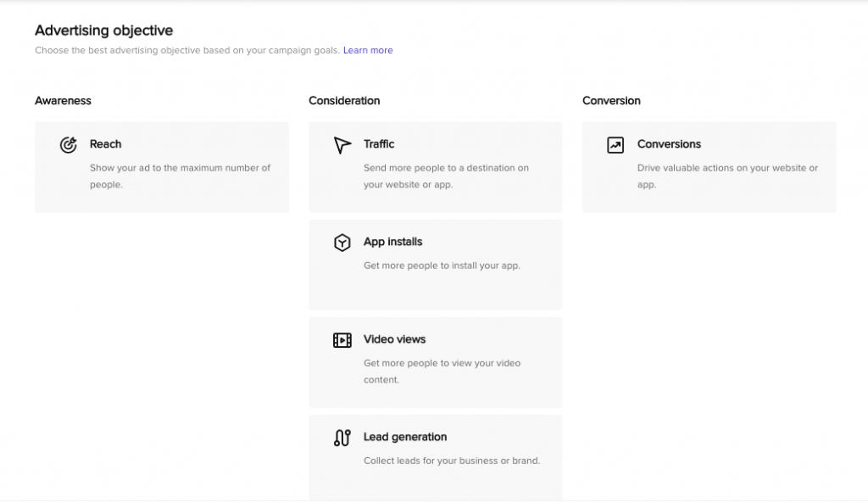Image resolution: width=868 pixels, height=503 pixels.
Task: Click the App installs cube icon
Action: click(342, 243)
